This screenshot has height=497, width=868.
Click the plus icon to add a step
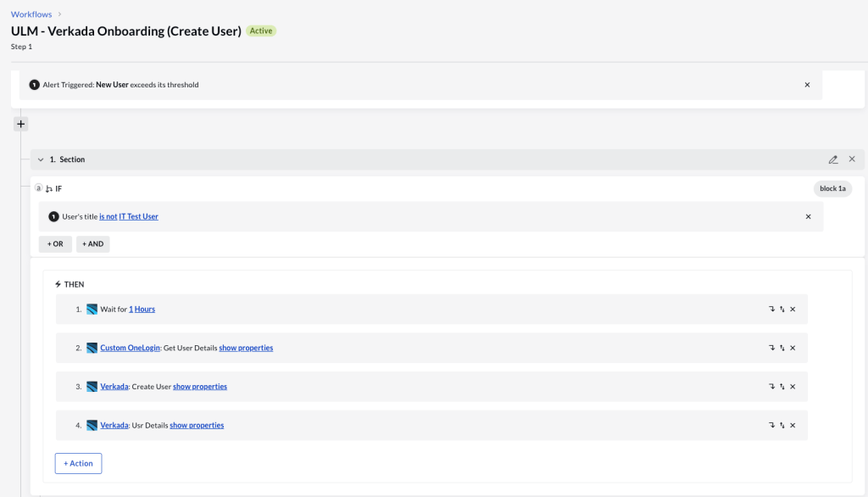point(21,124)
